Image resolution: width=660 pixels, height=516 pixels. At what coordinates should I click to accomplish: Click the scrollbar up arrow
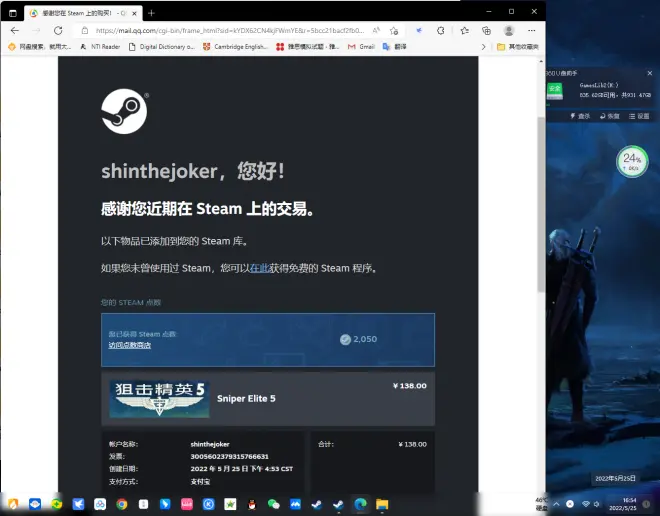pos(541,61)
